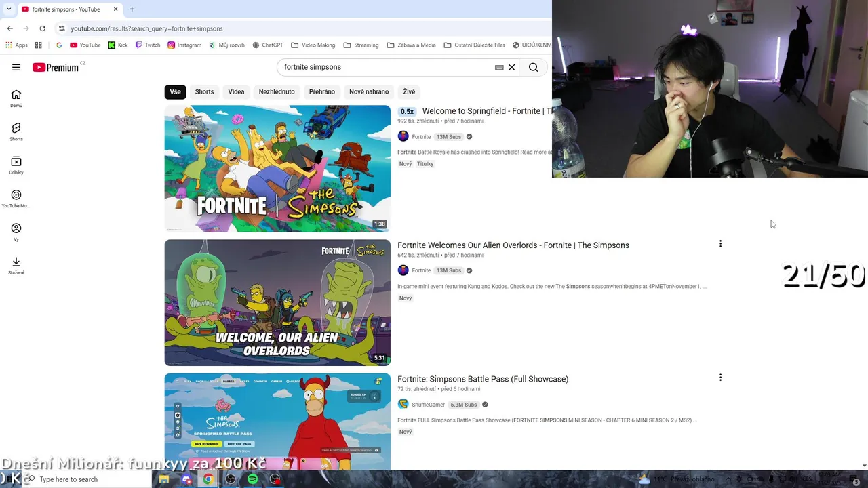Open Shorts in the left sidebar
This screenshot has width=868, height=488.
coord(16,132)
